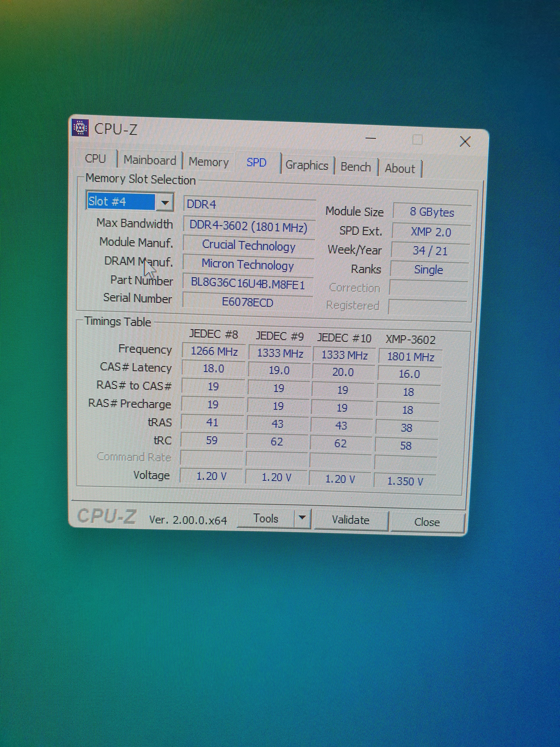The height and width of the screenshot is (747, 560).
Task: Select the SPD tab
Action: [256, 162]
